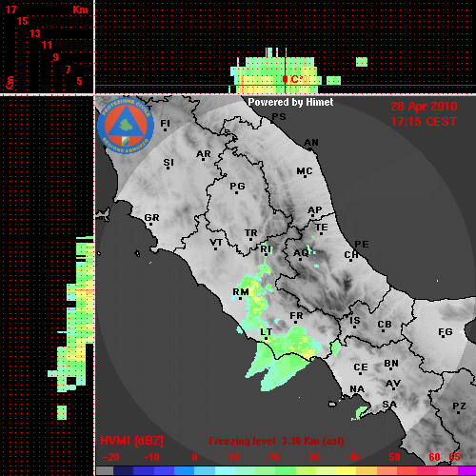The width and height of the screenshot is (476, 476).
Task: Click the isolated echo cell in the top cross-section
Action: tap(362, 62)
